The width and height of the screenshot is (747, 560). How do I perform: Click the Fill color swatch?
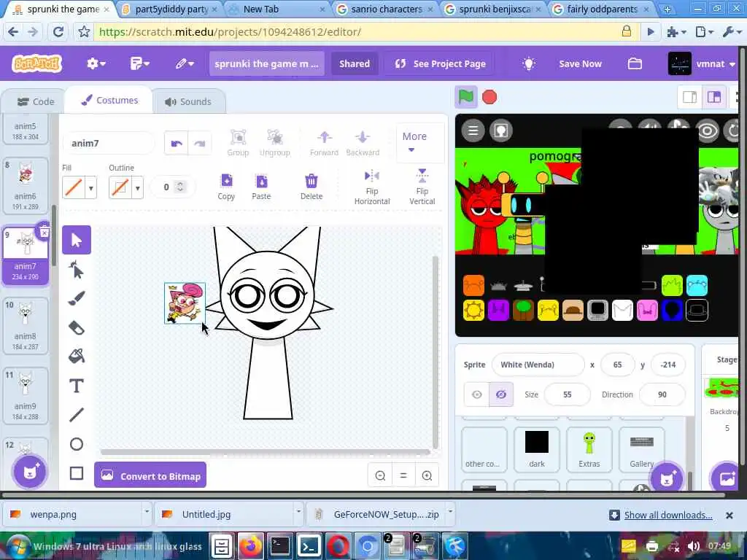[74, 188]
